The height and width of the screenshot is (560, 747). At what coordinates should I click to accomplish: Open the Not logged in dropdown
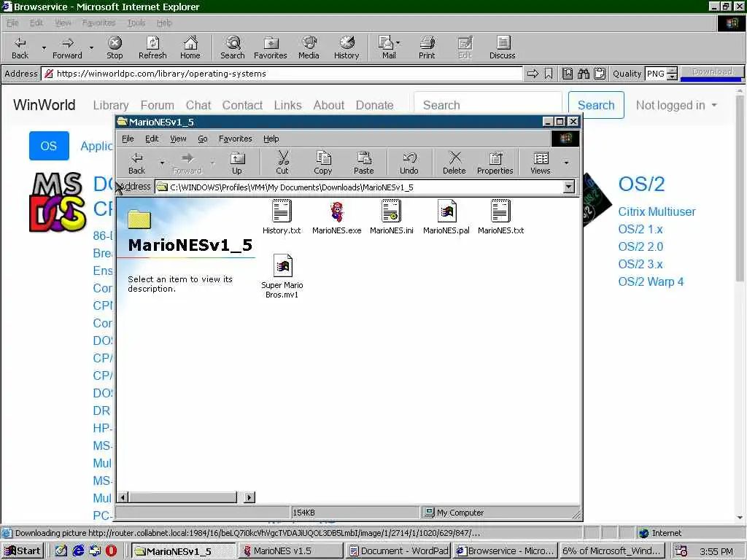click(676, 105)
